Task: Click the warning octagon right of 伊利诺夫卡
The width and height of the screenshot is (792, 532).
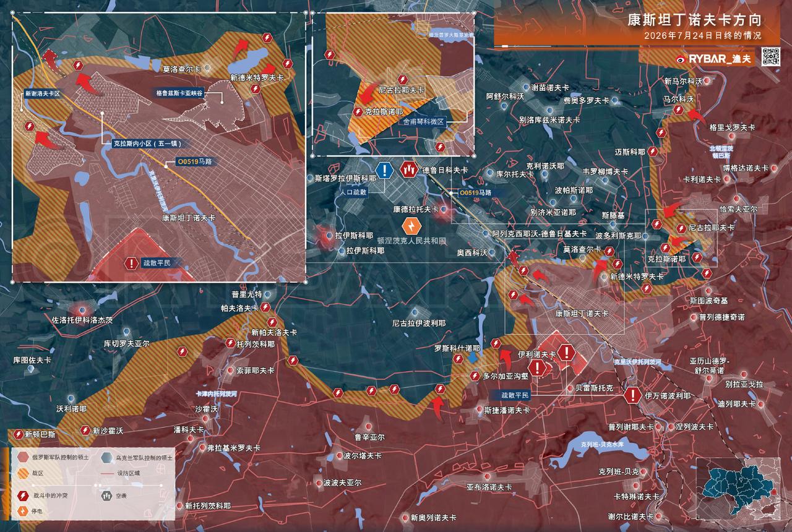Action: tap(566, 353)
